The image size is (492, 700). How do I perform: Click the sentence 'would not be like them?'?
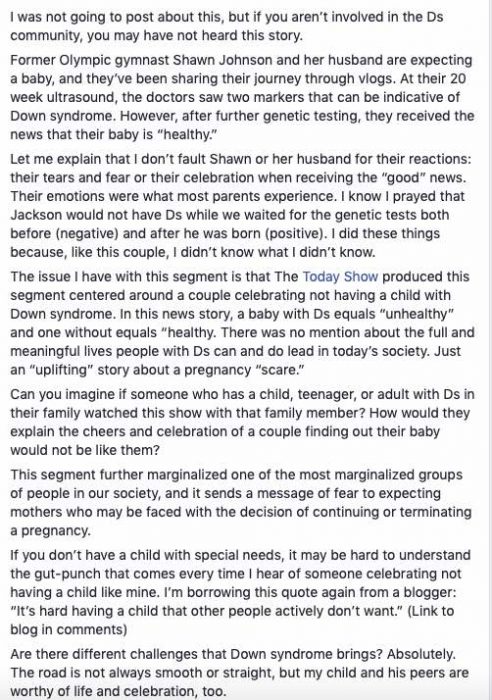click(85, 450)
